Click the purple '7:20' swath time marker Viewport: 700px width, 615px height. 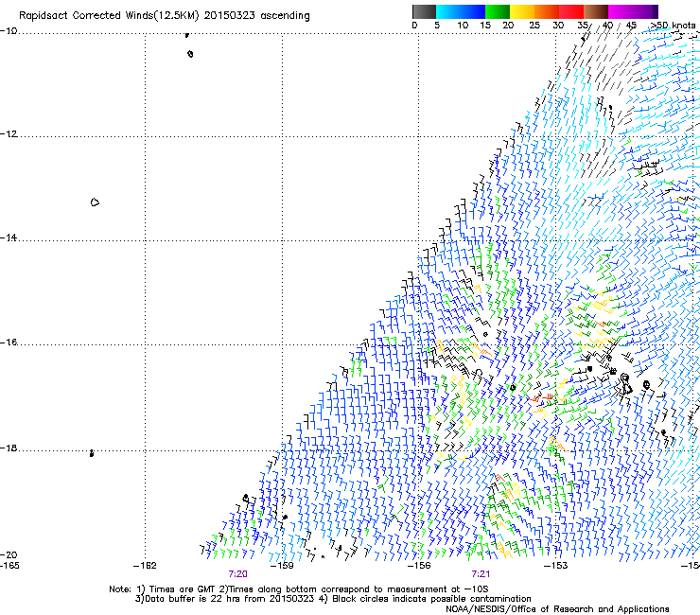click(237, 574)
